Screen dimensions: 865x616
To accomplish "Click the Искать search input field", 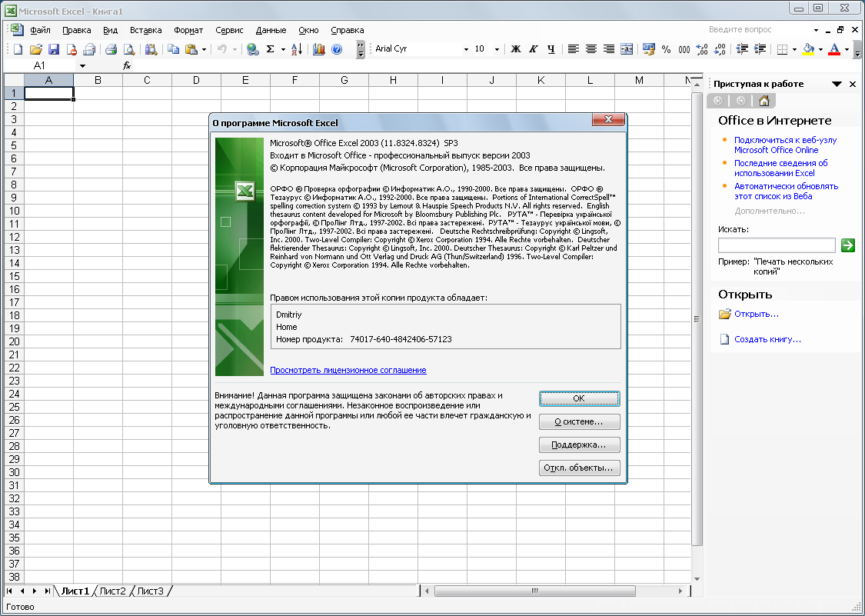I will coord(776,245).
